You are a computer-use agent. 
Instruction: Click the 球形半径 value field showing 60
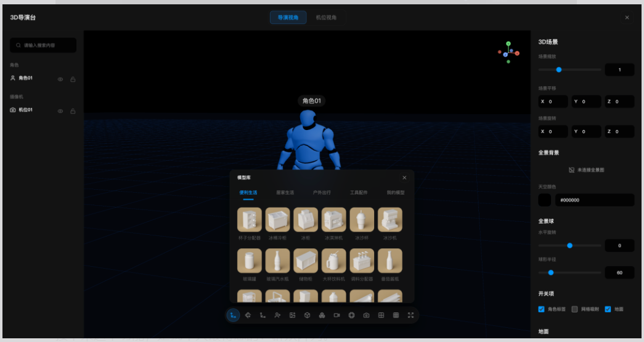[x=619, y=272]
